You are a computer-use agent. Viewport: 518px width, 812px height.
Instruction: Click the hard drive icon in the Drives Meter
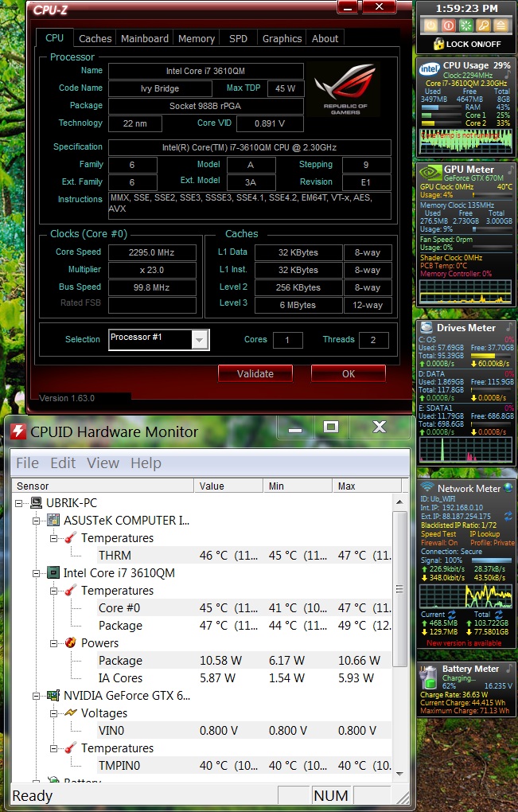426,327
